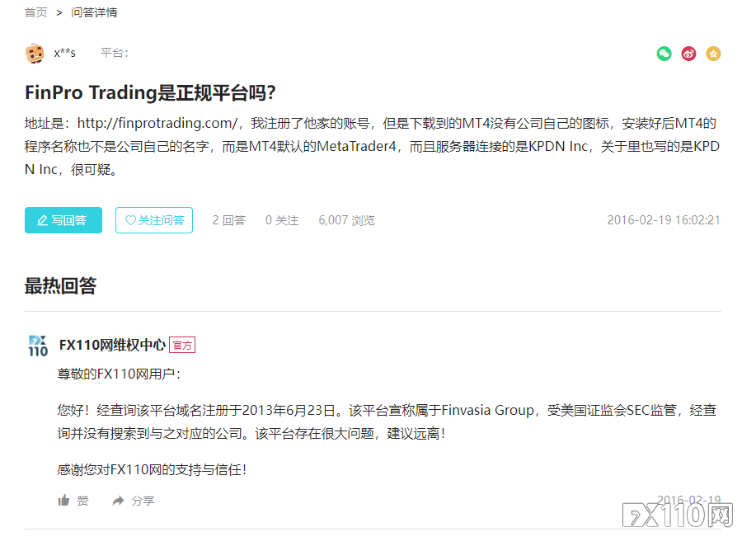Open the FX110网维权中心 author name

click(112, 345)
